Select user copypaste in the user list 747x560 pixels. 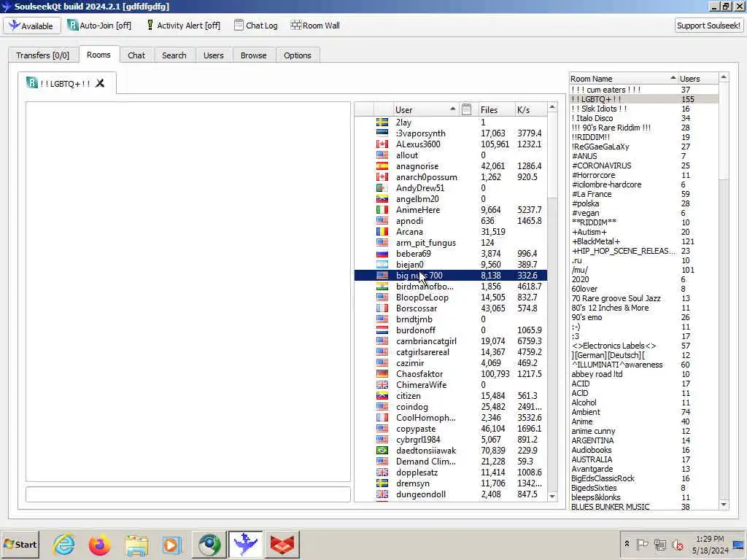click(x=451, y=429)
